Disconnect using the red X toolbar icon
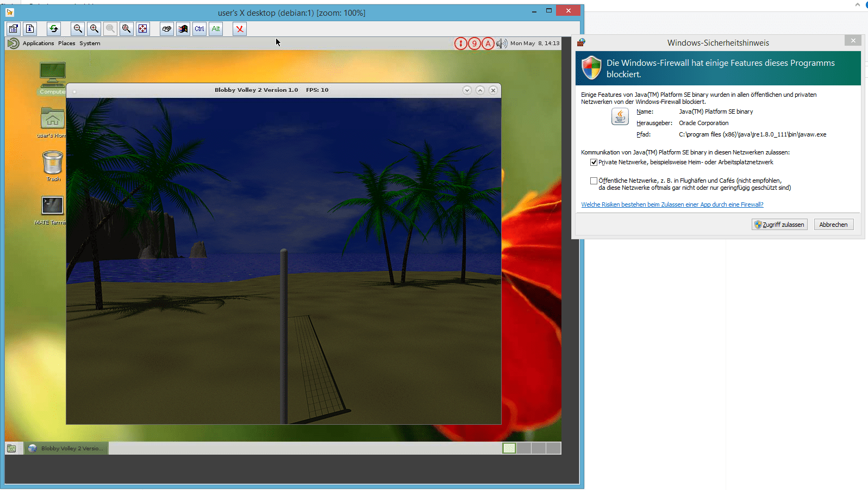 240,29
